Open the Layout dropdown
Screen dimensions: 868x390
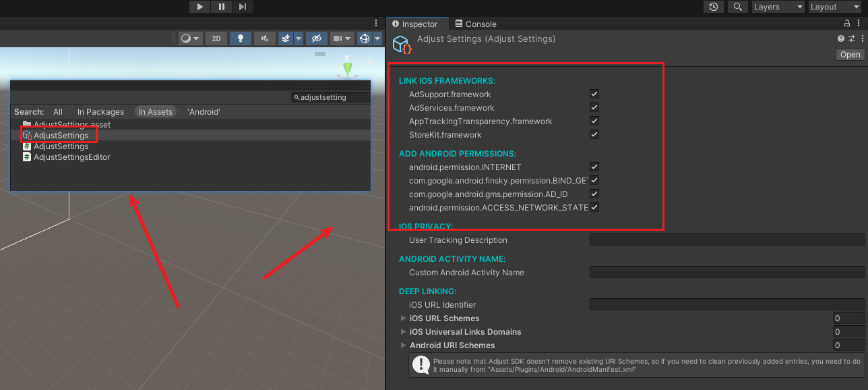pyautogui.click(x=834, y=7)
